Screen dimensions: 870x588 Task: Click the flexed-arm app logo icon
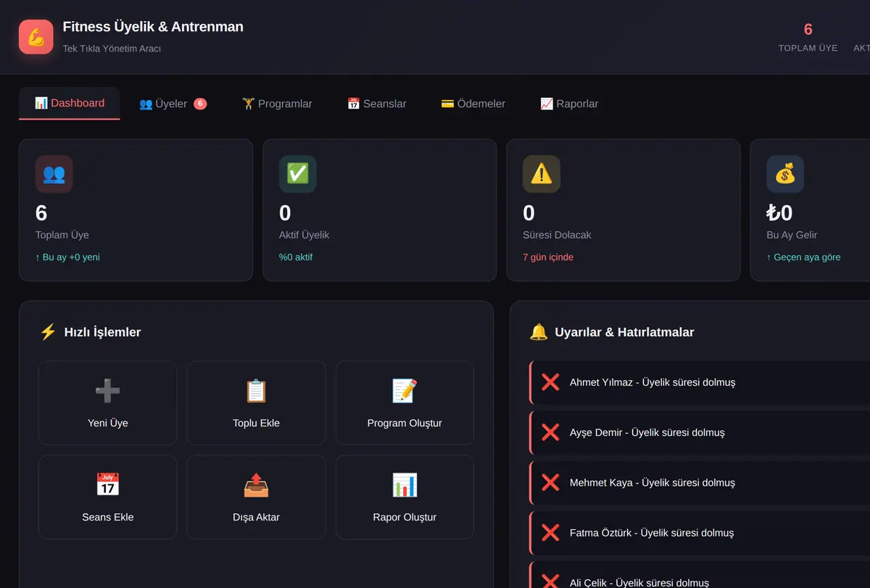36,37
